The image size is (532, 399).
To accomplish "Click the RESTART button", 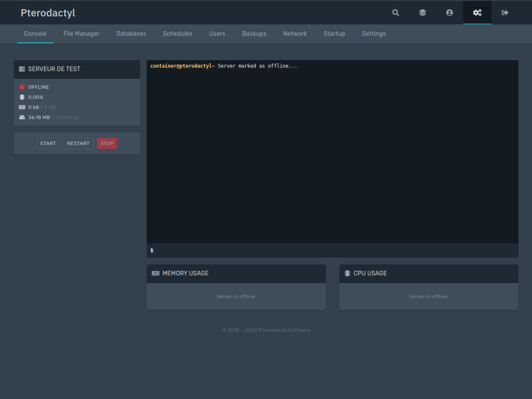I will [78, 143].
